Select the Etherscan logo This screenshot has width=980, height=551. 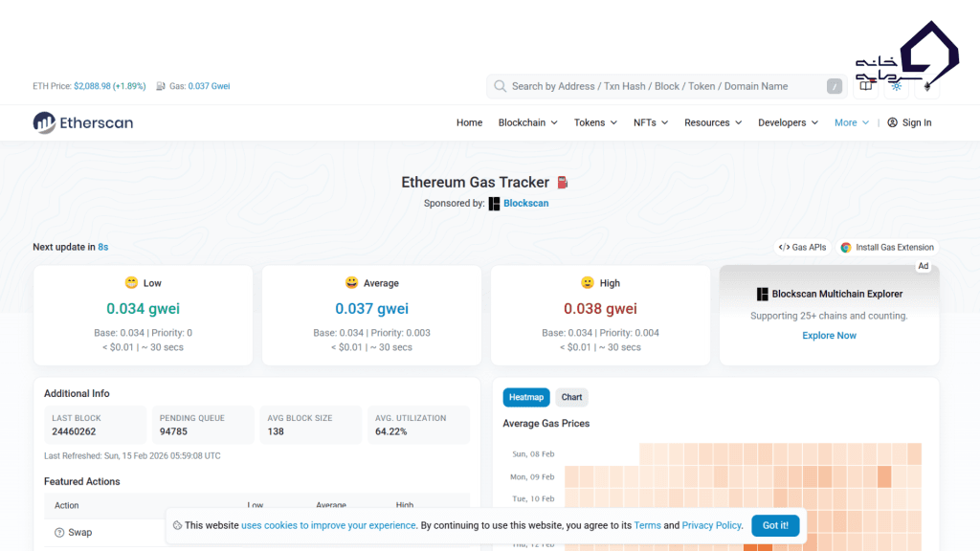click(x=82, y=122)
